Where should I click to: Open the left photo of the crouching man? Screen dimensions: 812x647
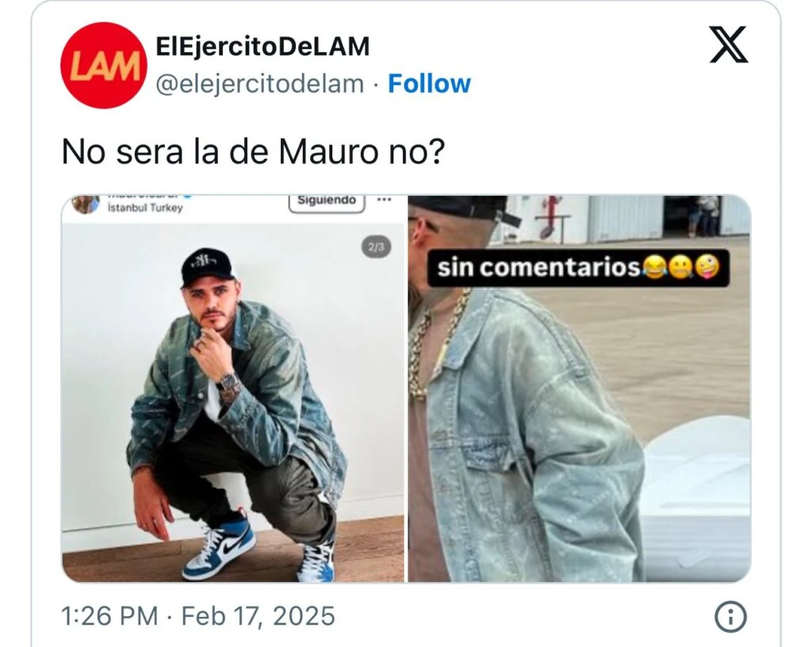point(232,403)
